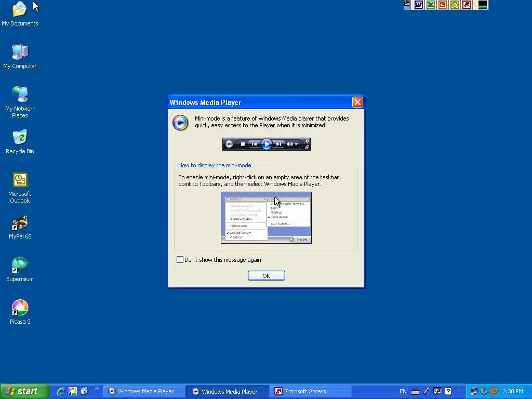This screenshot has height=399, width=532.
Task: Launch Access from the Office shortcut bar
Action: pyautogui.click(x=467, y=5)
